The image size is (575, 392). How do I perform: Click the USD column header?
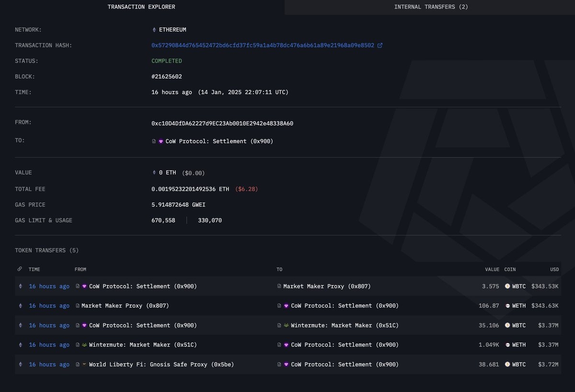554,269
